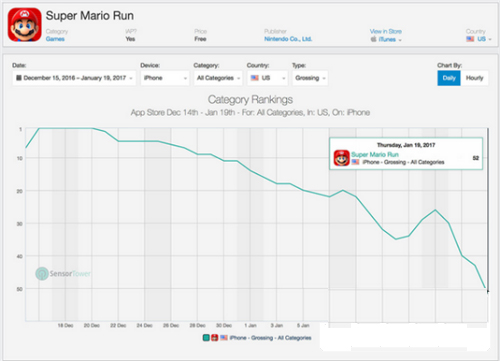Click the Apple iTunes icon

click(x=374, y=39)
